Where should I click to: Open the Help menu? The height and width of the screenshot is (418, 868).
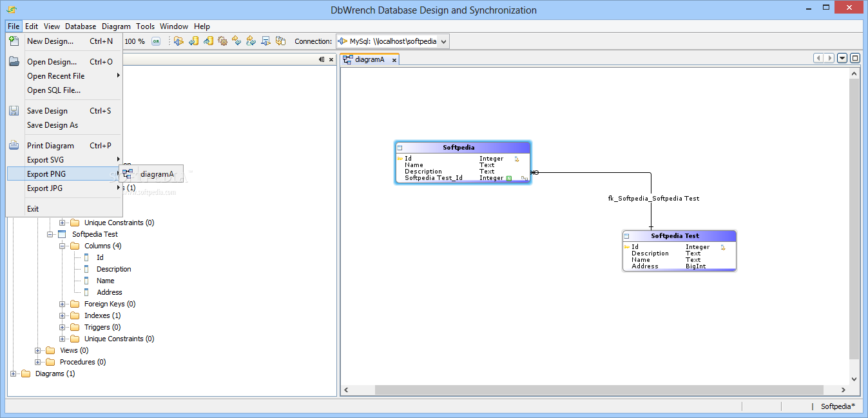click(202, 26)
